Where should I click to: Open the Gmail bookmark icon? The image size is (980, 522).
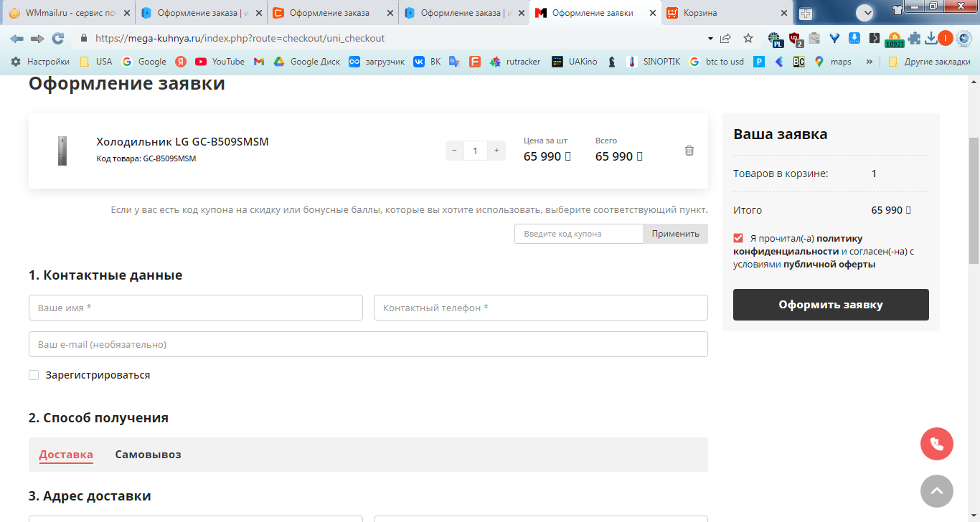258,62
